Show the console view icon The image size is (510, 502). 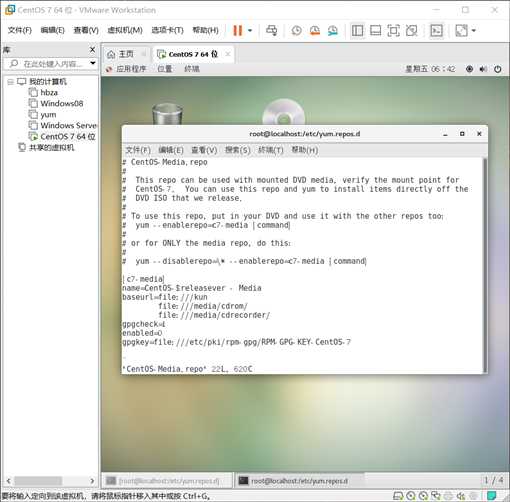click(436, 31)
